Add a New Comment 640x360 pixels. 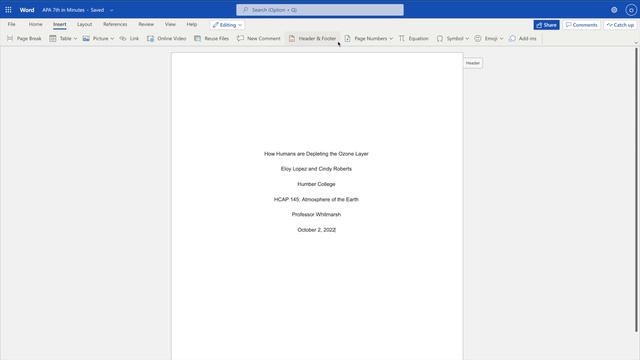coord(258,38)
